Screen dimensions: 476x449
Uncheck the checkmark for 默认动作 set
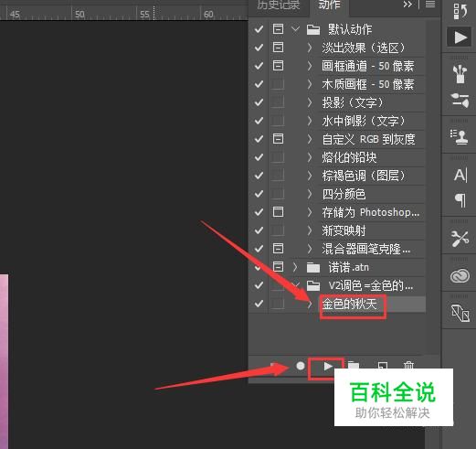(x=259, y=29)
